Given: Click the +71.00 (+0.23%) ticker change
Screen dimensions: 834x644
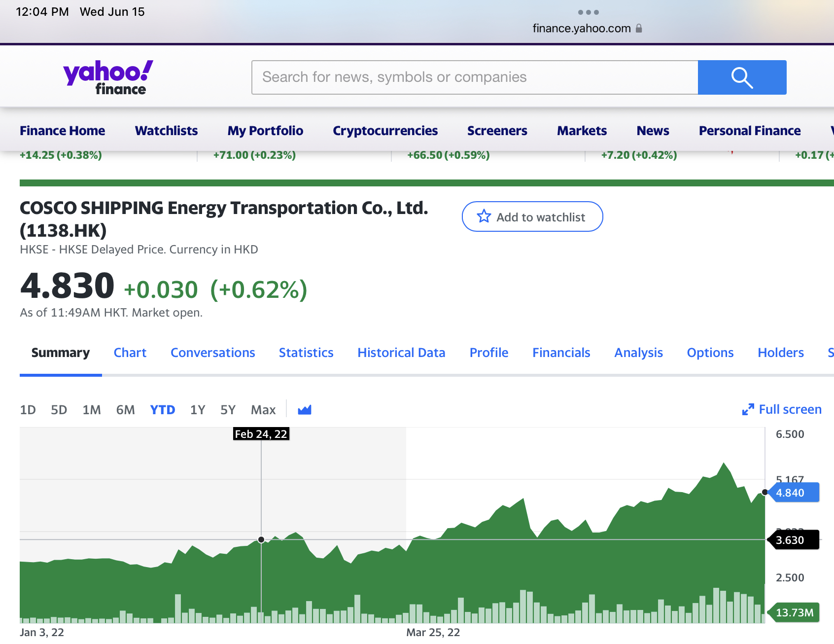Looking at the screenshot, I should coord(254,155).
